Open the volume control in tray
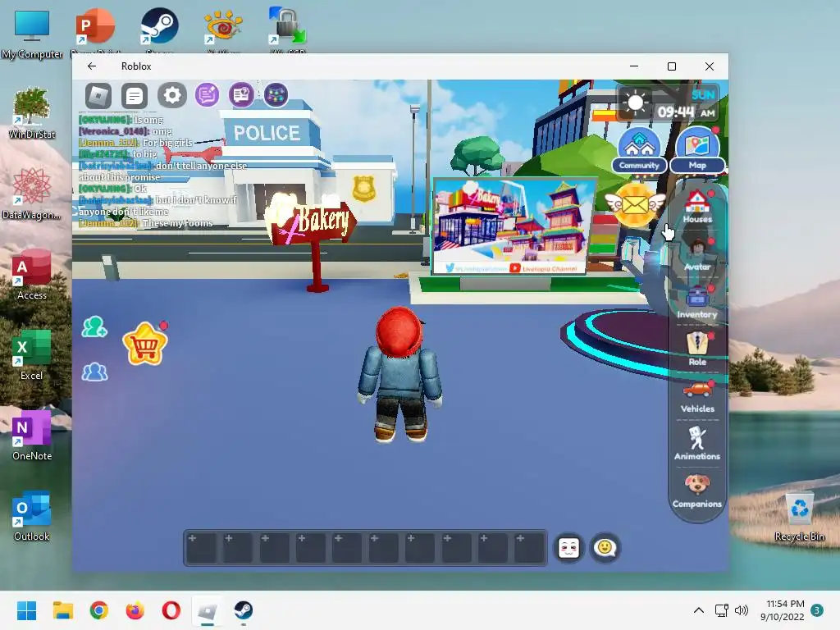Screen dimensions: 840x630 point(741,610)
